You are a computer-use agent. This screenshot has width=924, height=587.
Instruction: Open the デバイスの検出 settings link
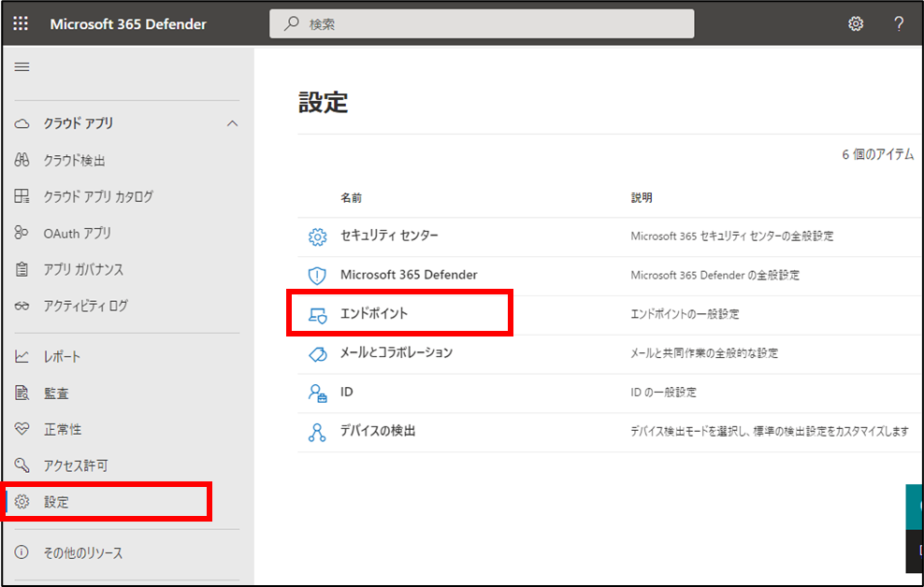377,430
